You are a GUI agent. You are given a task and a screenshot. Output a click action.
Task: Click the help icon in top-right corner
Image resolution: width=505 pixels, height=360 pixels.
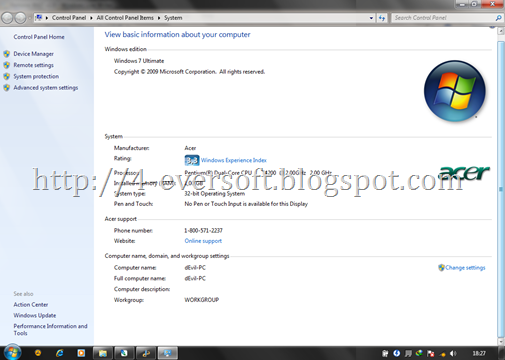492,27
